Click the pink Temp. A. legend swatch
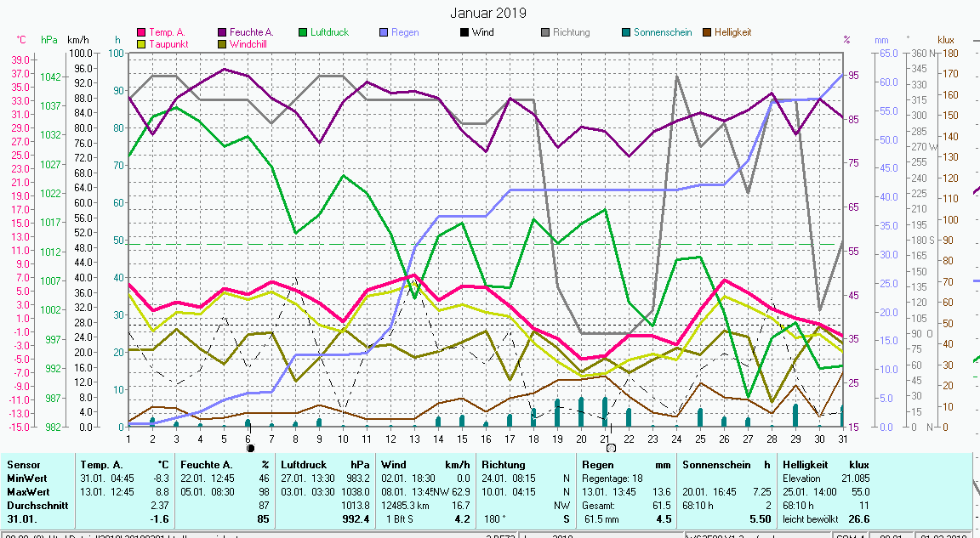This screenshot has width=980, height=538. tap(141, 32)
